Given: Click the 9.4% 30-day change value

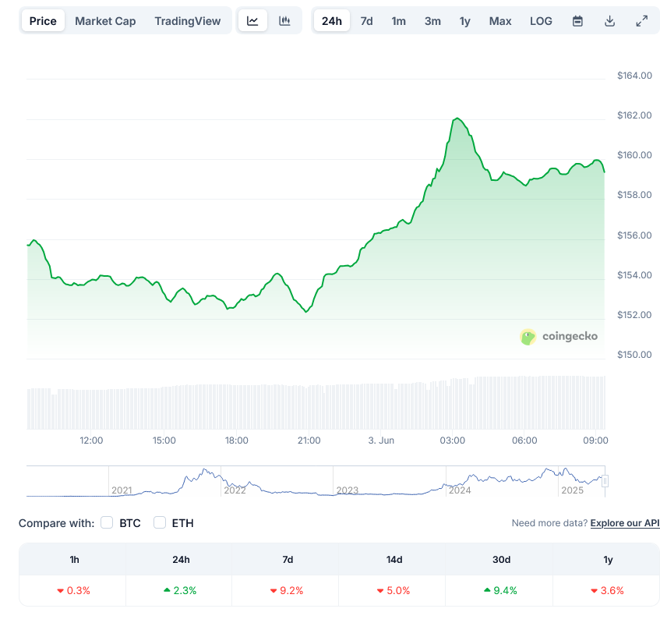Looking at the screenshot, I should point(500,590).
